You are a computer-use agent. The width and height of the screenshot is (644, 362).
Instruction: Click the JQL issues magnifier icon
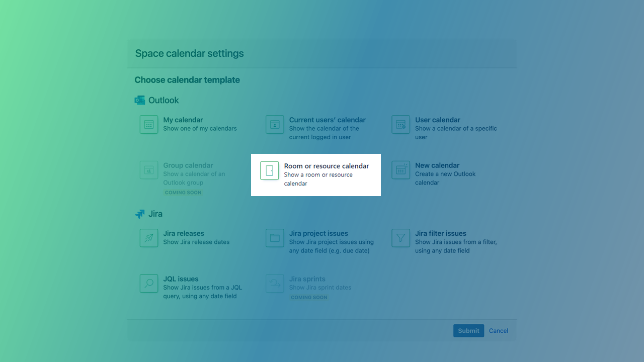click(149, 284)
